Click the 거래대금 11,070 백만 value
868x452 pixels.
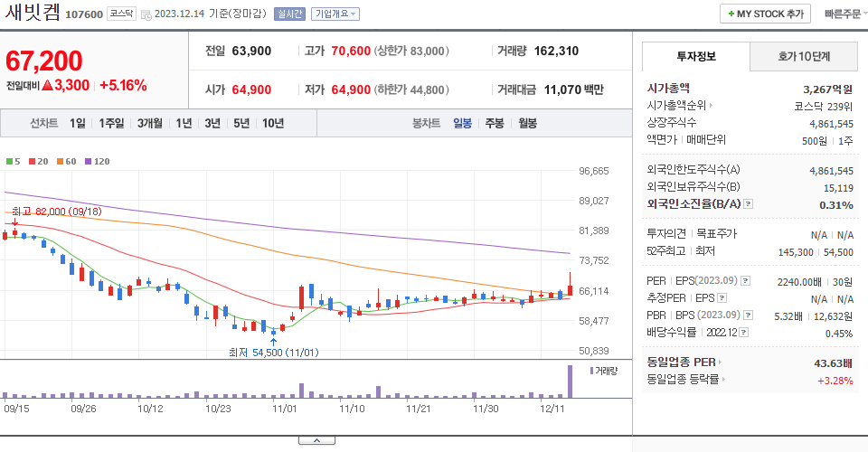tap(574, 89)
